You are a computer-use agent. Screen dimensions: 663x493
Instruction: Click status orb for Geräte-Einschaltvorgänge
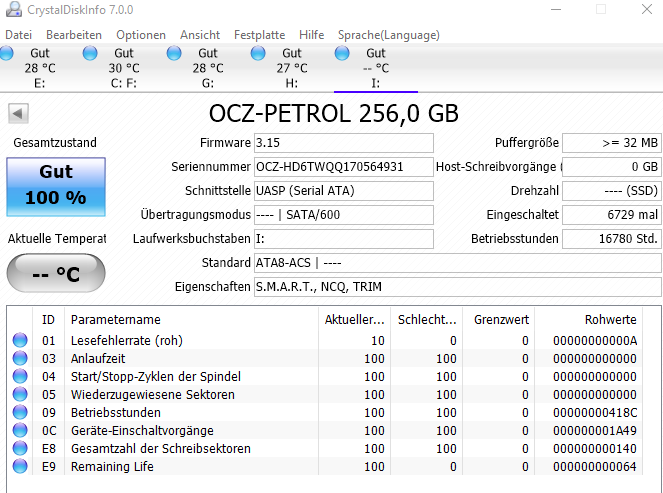point(20,430)
